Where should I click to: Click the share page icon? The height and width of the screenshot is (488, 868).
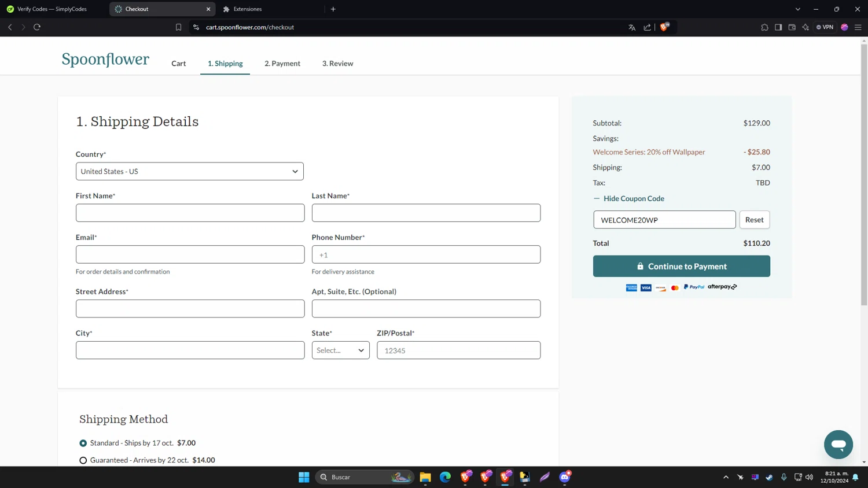click(647, 27)
